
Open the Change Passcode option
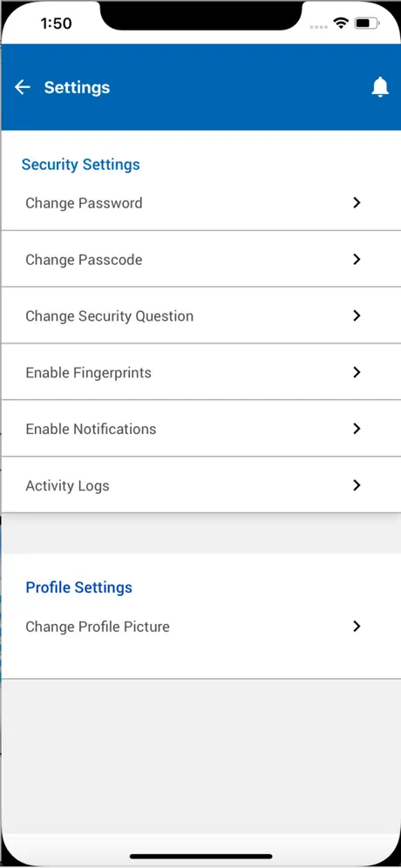coord(200,259)
